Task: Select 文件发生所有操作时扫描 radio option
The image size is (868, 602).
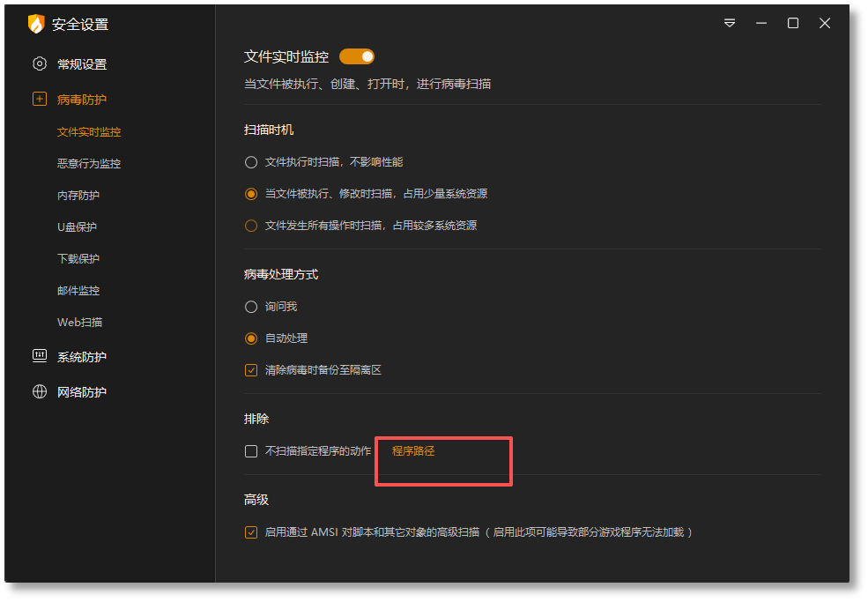Action: pos(251,226)
